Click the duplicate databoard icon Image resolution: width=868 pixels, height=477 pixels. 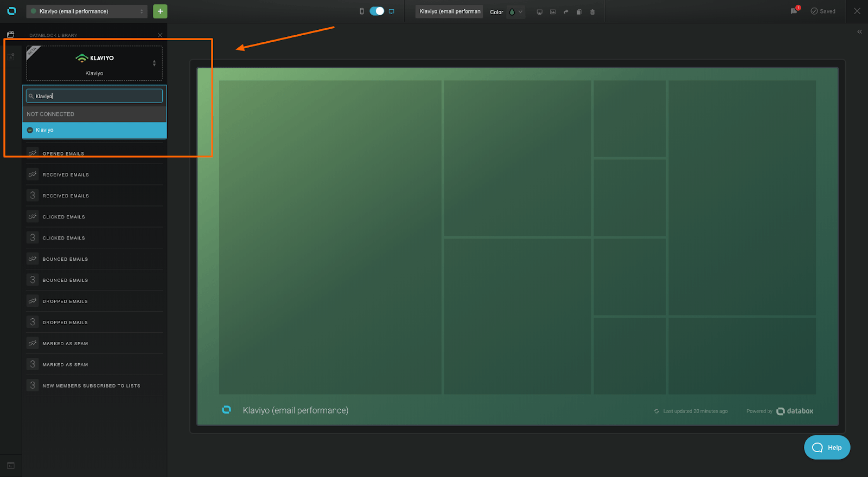coord(579,12)
